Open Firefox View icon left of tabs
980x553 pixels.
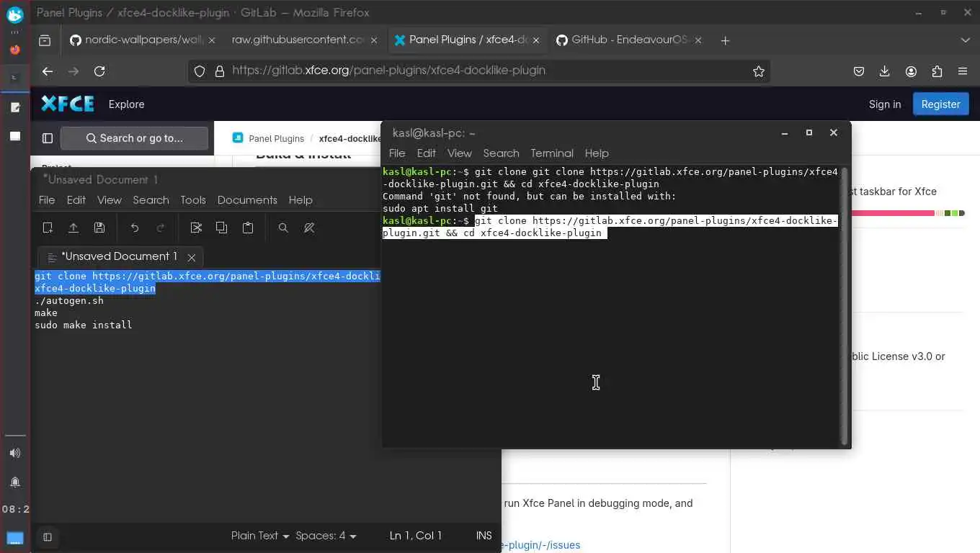45,40
